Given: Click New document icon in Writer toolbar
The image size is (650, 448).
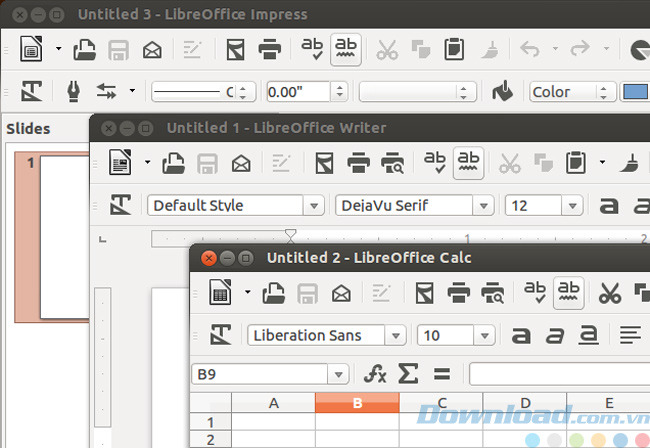Looking at the screenshot, I should (120, 162).
